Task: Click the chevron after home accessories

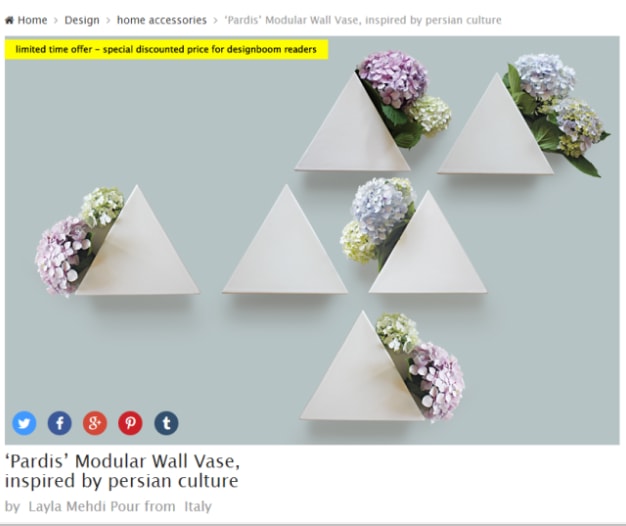Action: [x=216, y=20]
